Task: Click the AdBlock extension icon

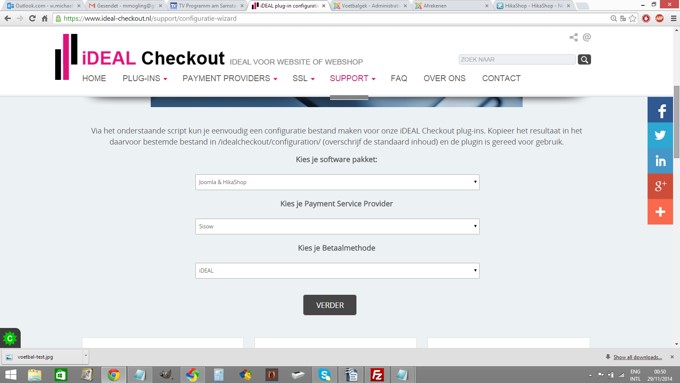Action: 660,19
